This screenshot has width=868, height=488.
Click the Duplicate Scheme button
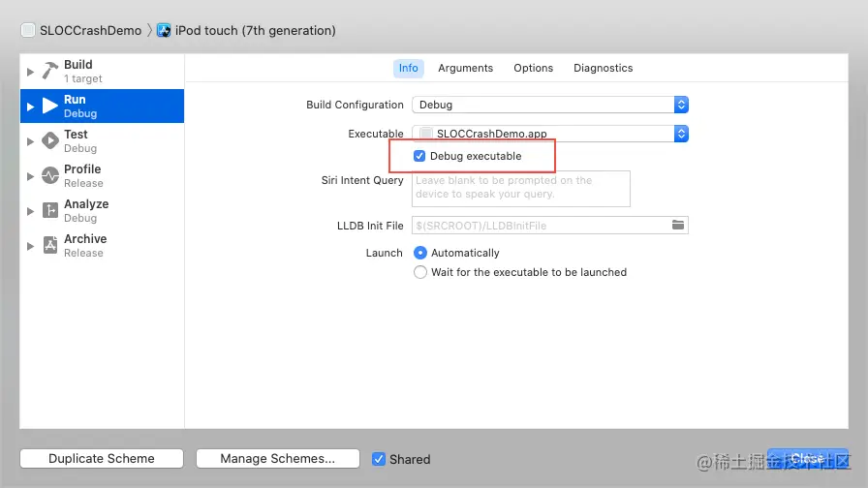point(102,458)
